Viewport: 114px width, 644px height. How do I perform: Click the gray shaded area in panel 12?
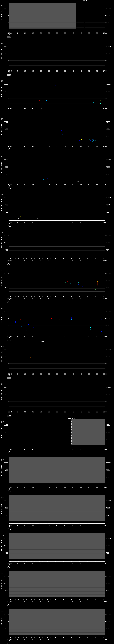click(88, 432)
